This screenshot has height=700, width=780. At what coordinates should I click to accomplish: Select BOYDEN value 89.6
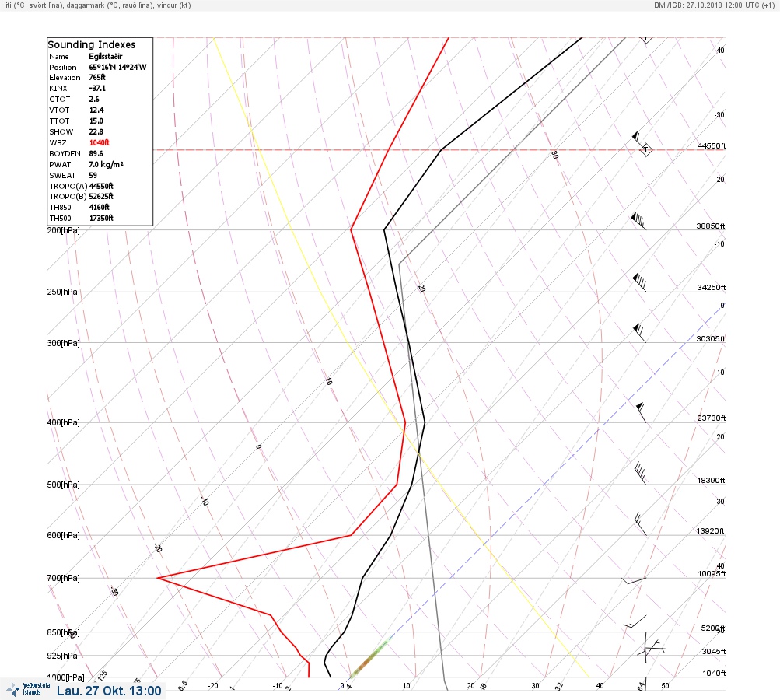click(x=96, y=154)
